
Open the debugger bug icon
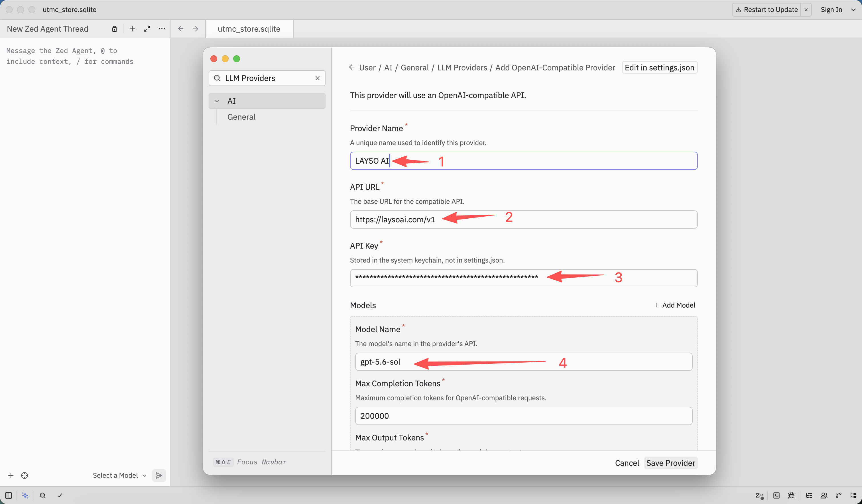pos(791,495)
